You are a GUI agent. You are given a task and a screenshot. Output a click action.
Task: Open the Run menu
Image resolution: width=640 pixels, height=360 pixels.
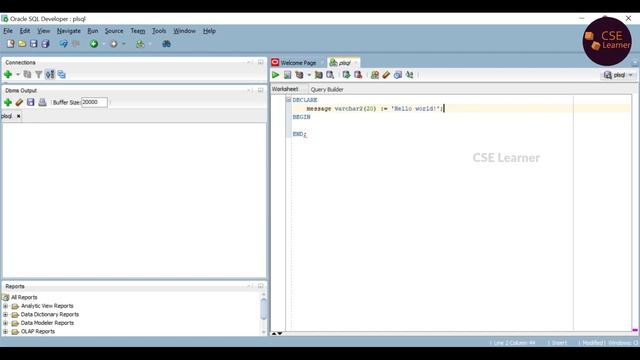[x=93, y=31]
